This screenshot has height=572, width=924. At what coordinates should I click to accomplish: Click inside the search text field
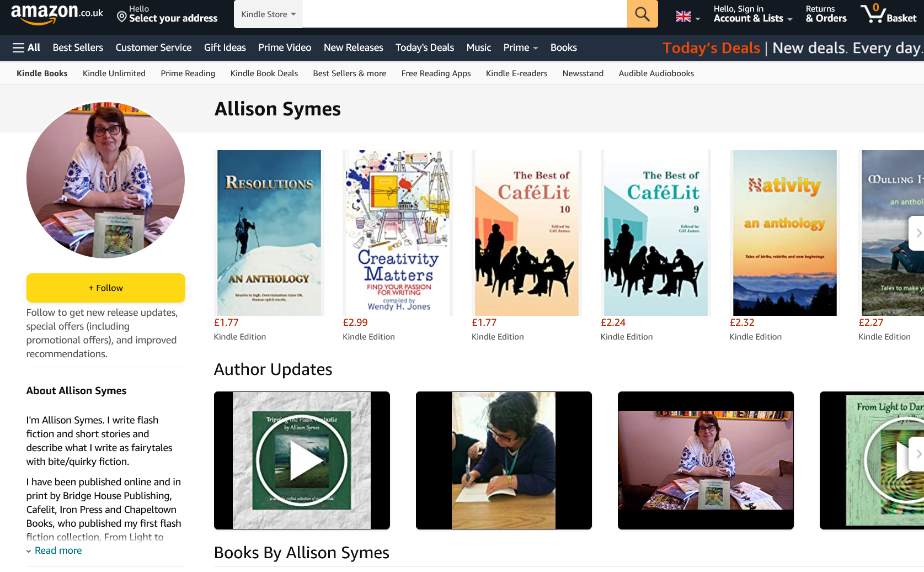tap(464, 14)
